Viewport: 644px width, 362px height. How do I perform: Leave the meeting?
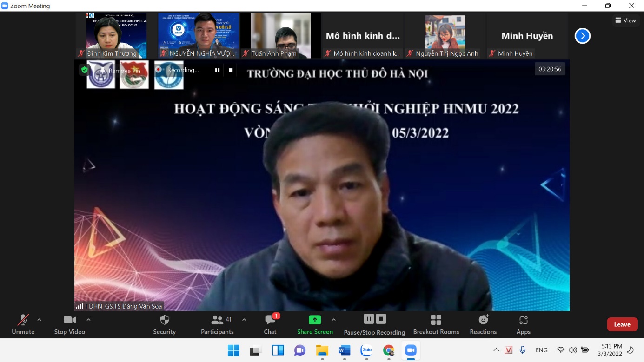[x=622, y=324]
